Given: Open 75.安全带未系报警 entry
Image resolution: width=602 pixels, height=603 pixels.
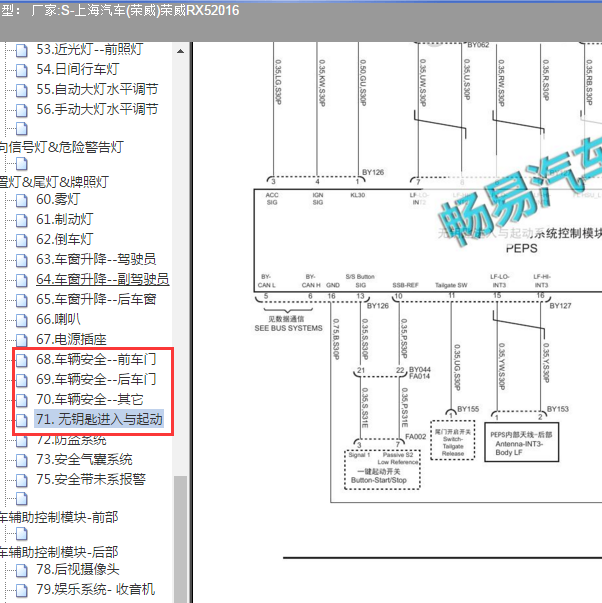Looking at the screenshot, I should pos(91,479).
